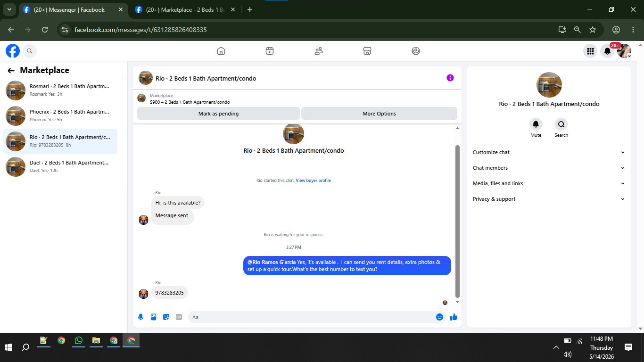Open the Facebook menu grid icon
Screen dimensions: 644x362
(x=590, y=51)
